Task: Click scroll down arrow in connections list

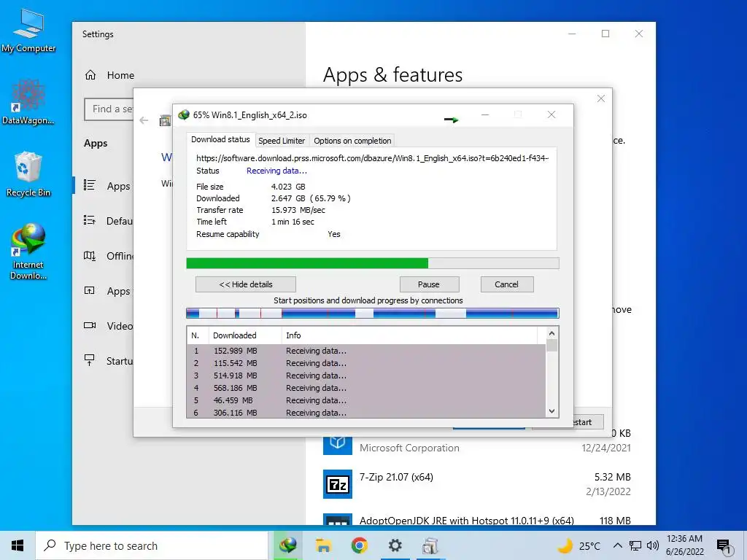Action: [x=551, y=411]
